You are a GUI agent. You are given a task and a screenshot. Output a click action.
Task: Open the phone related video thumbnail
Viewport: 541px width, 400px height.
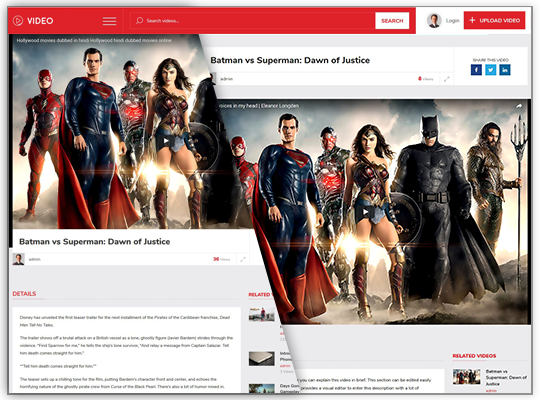click(x=262, y=359)
